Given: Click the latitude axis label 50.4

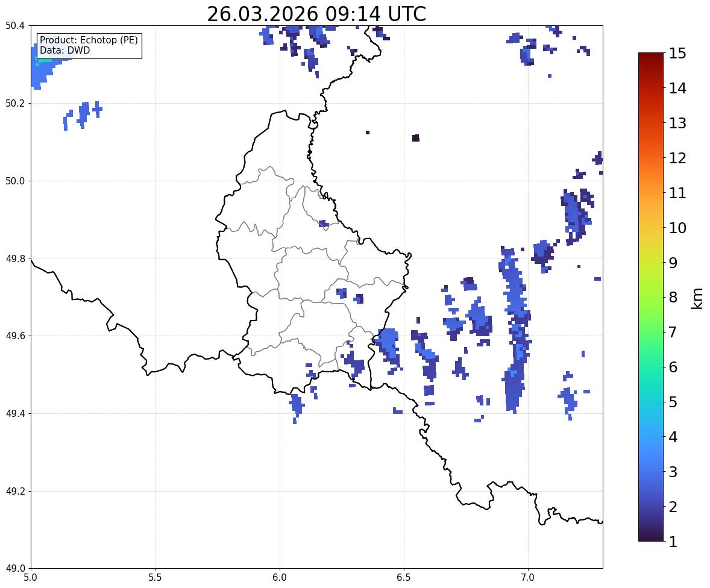Looking at the screenshot, I should click(15, 26).
